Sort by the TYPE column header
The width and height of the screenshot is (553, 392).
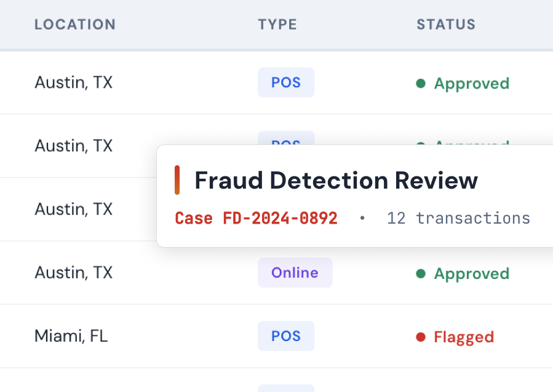pyautogui.click(x=277, y=25)
